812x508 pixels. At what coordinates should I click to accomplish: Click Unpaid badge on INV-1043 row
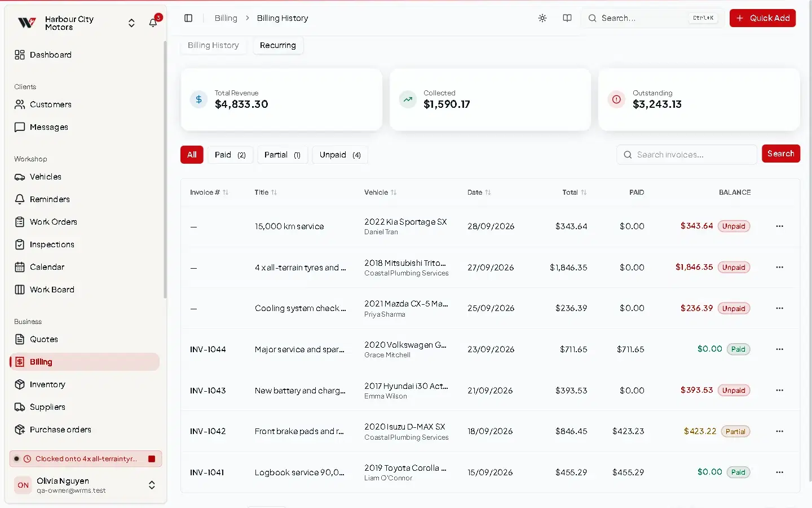pyautogui.click(x=734, y=391)
